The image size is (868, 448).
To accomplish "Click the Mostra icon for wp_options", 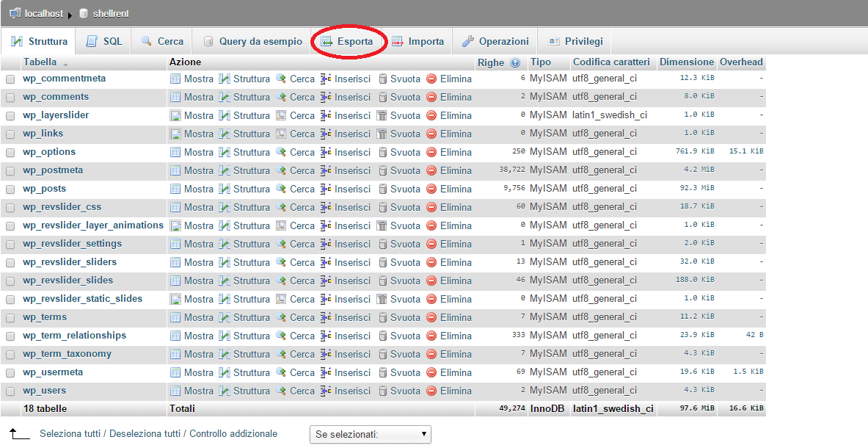I will 175,152.
